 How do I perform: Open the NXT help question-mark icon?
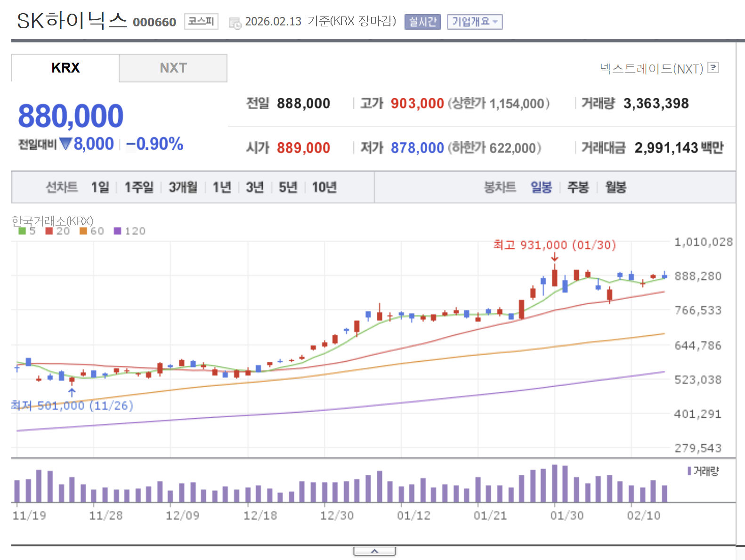713,68
